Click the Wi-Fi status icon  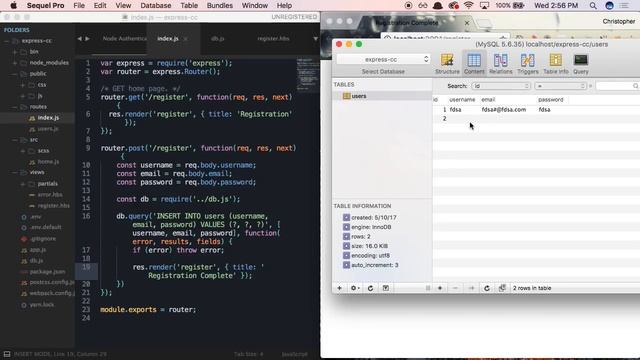[469, 6]
